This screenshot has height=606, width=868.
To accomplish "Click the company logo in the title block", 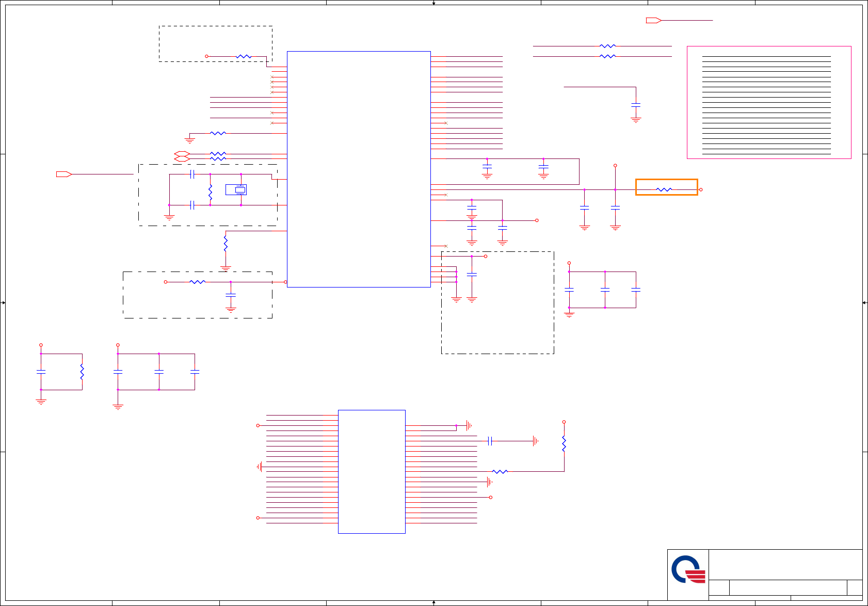I will coord(688,569).
